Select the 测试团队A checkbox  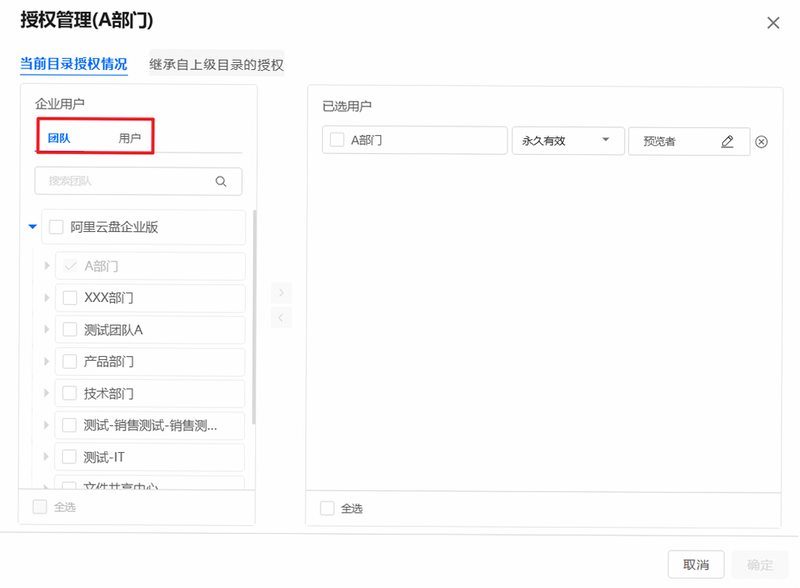pyautogui.click(x=70, y=330)
